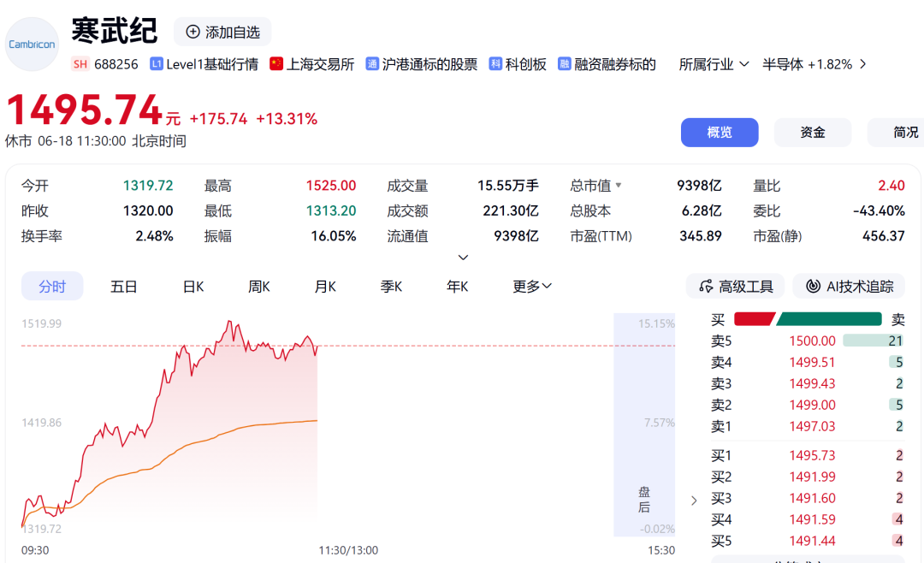Screen dimensions: 924x563
Task: Add stock via 添加自选 button
Action: [222, 32]
